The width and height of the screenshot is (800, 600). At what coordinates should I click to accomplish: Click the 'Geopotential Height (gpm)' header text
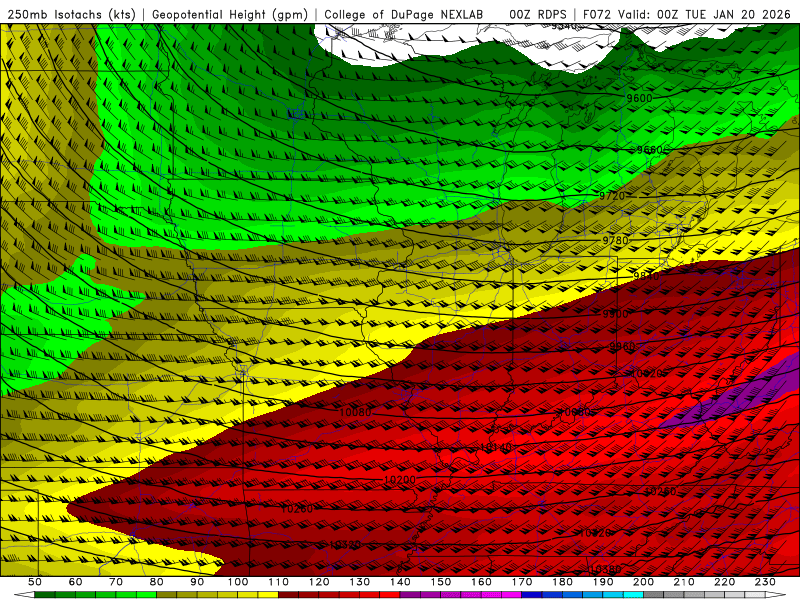click(230, 14)
